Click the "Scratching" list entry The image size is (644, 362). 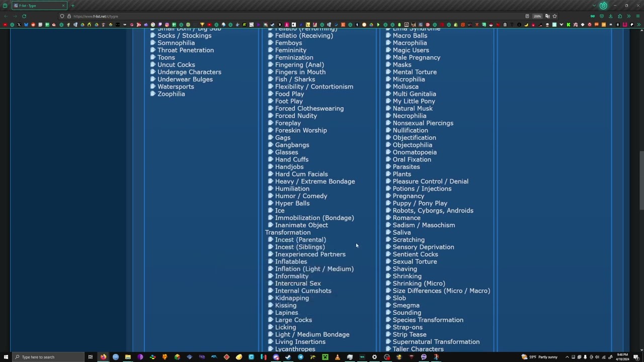coord(409,240)
